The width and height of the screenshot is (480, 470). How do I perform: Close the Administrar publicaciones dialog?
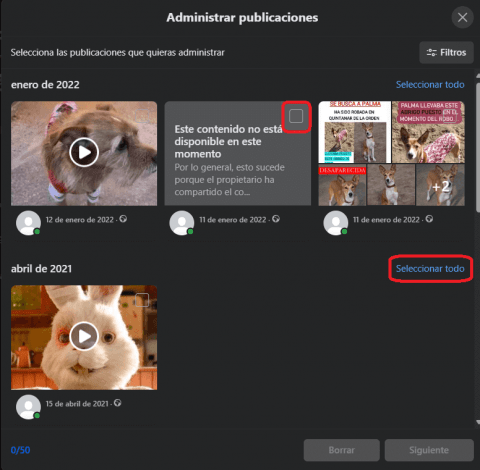(x=462, y=17)
